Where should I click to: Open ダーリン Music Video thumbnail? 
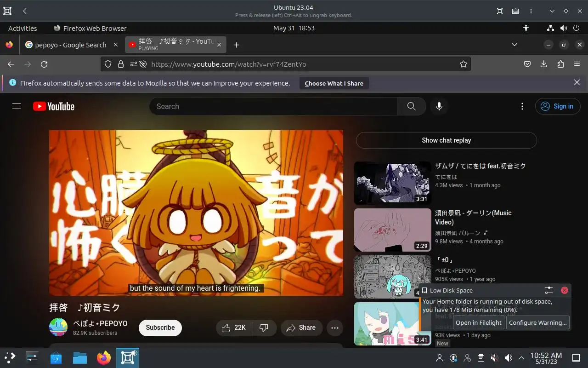pyautogui.click(x=393, y=230)
